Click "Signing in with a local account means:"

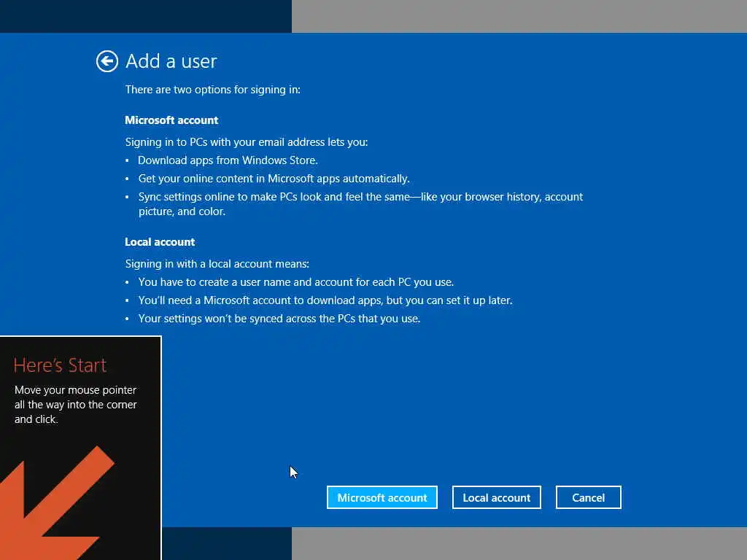217,264
